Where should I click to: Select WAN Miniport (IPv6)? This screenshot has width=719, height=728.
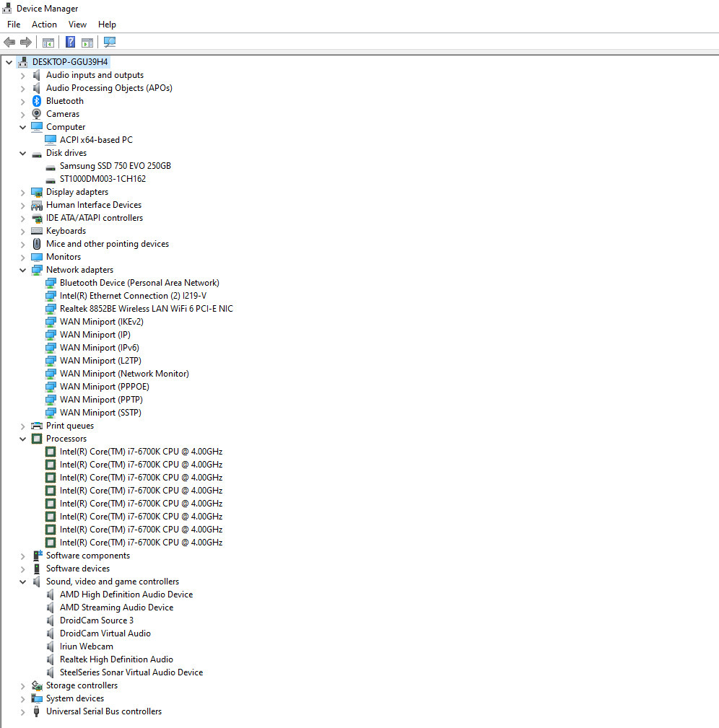point(100,348)
